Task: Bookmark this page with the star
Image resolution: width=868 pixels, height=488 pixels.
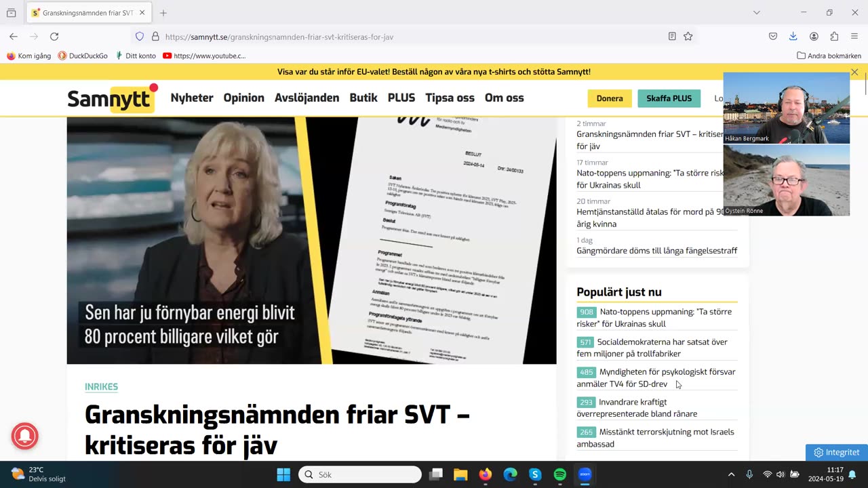Action: tap(688, 37)
